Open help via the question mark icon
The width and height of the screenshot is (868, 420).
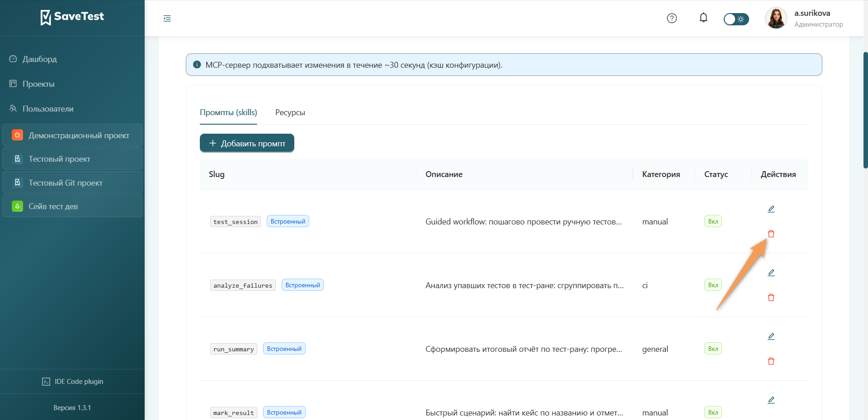(672, 19)
